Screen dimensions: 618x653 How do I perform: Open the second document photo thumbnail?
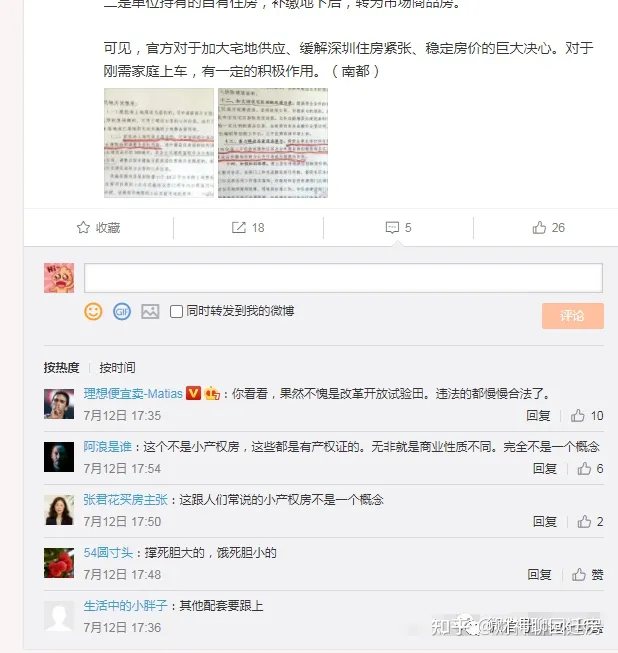pos(273,143)
